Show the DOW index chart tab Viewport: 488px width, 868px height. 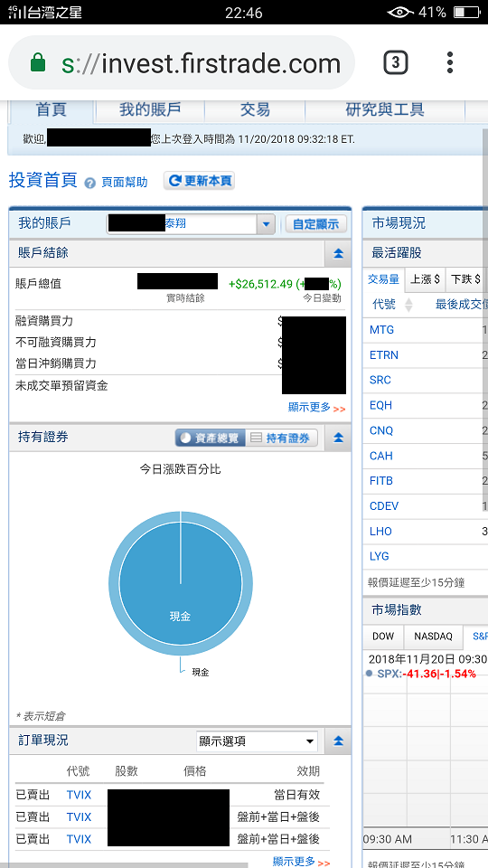point(383,637)
